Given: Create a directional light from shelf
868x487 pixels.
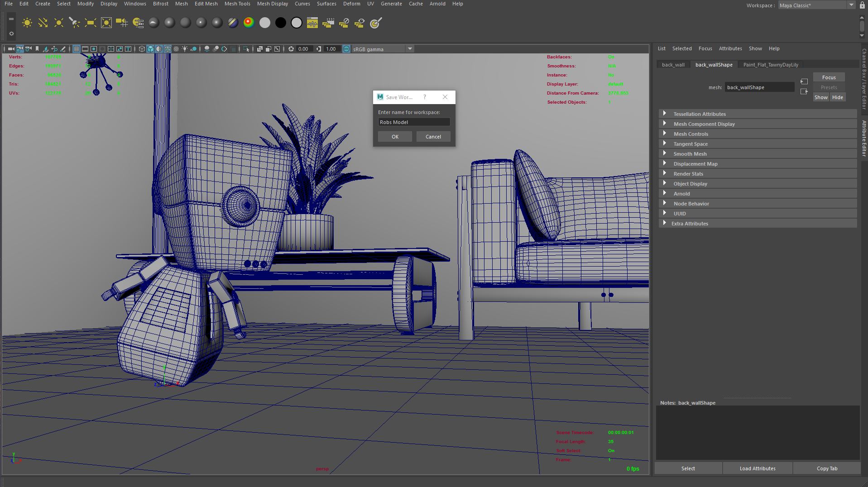Looking at the screenshot, I should pos(43,23).
